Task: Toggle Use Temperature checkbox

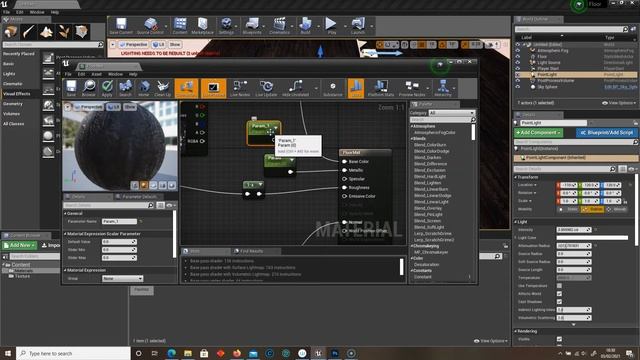Action: (x=559, y=286)
